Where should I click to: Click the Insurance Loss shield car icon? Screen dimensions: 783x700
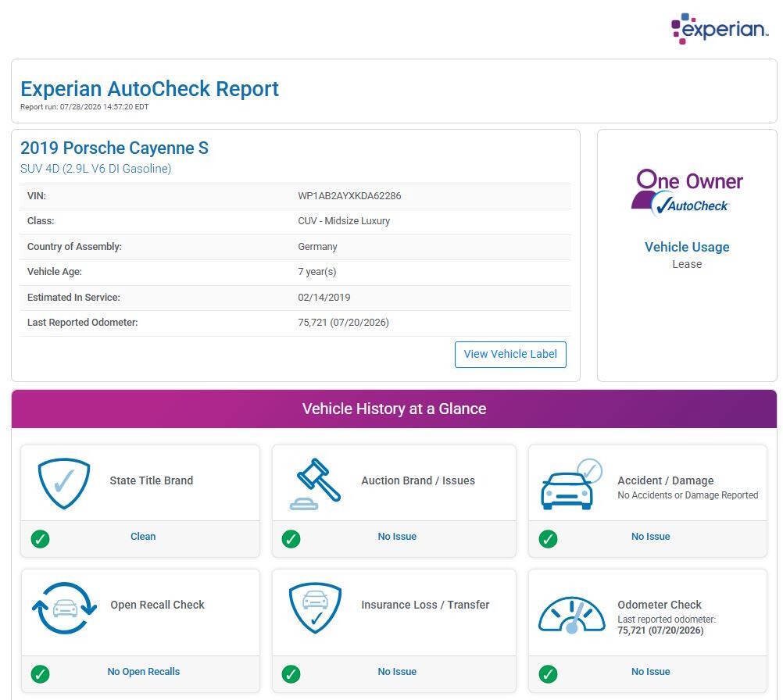coord(315,608)
